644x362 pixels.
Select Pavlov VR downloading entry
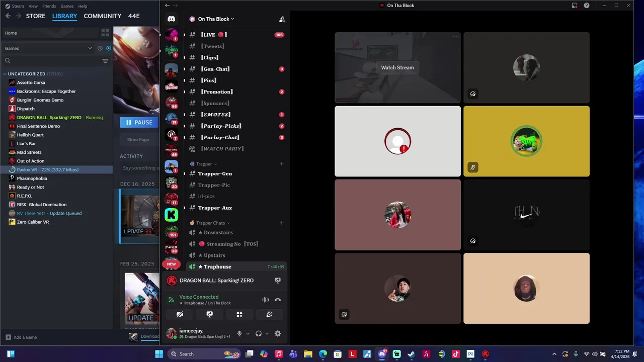[x=48, y=169]
